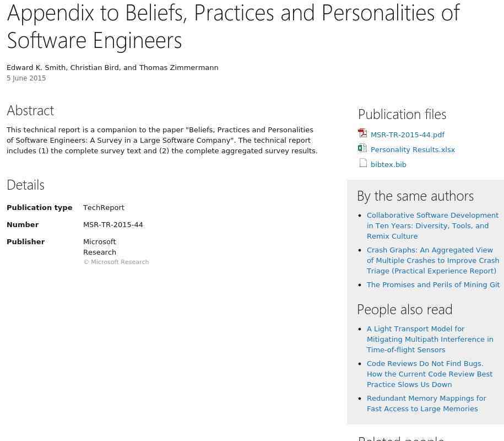Open the Crash Graphs paper link
This screenshot has height=441, width=504.
pos(432,260)
